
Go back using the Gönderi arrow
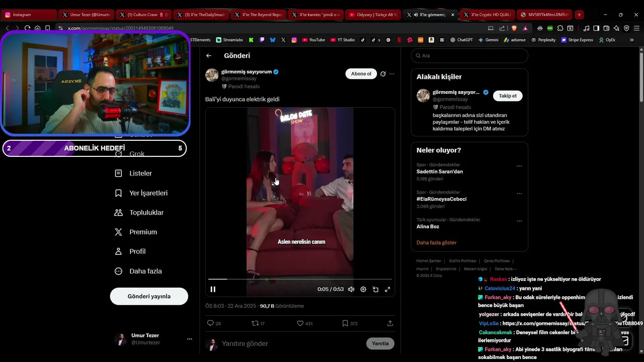click(209, 56)
